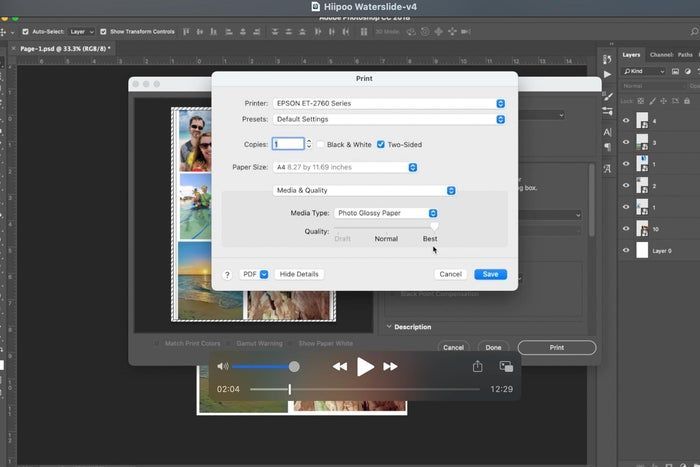Click the Hide Details button
Screen dimensions: 700x467
click(x=299, y=274)
